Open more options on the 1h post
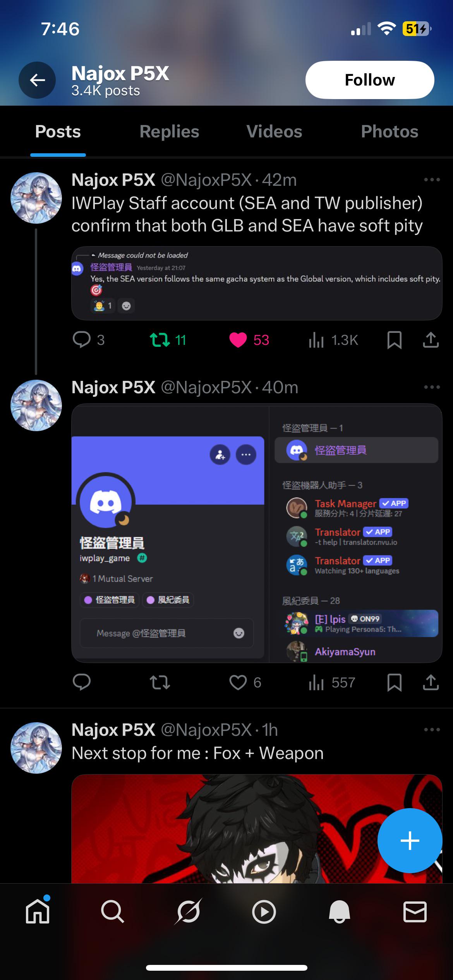453x980 pixels. (432, 730)
